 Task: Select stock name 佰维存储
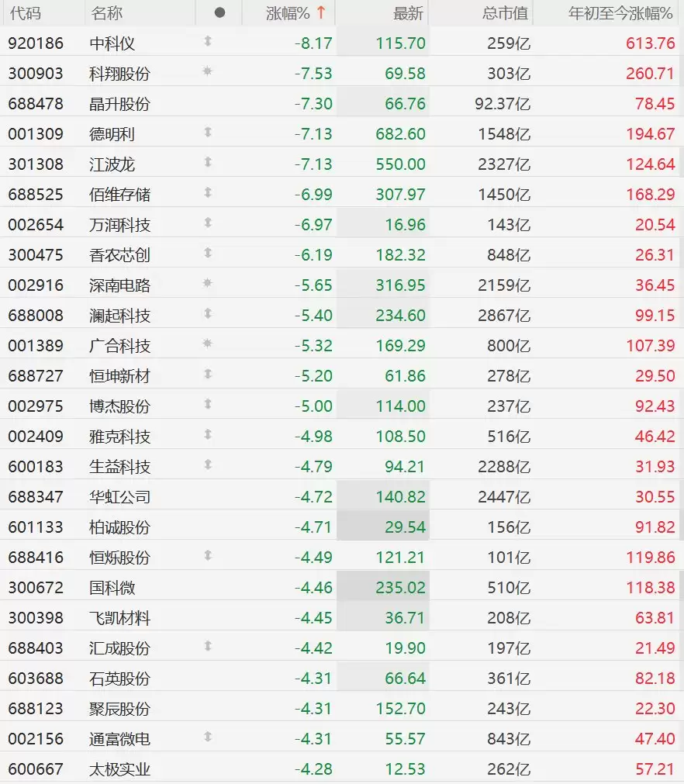tap(119, 195)
